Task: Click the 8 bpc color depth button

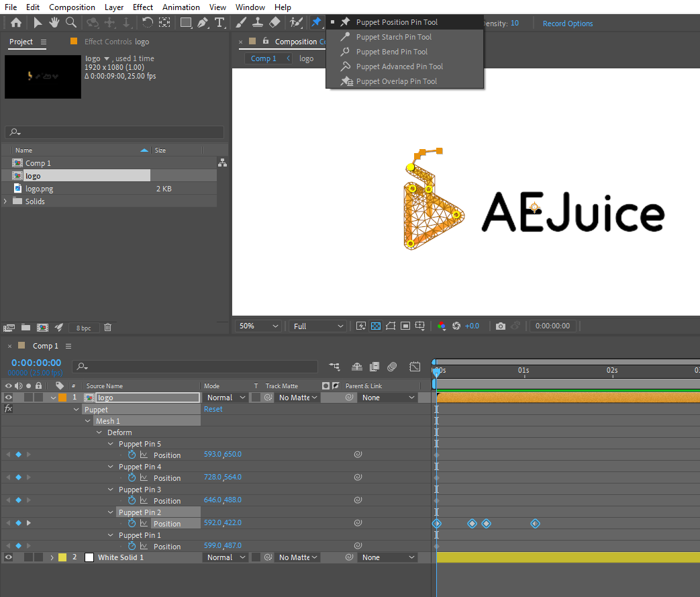Action: pos(83,328)
